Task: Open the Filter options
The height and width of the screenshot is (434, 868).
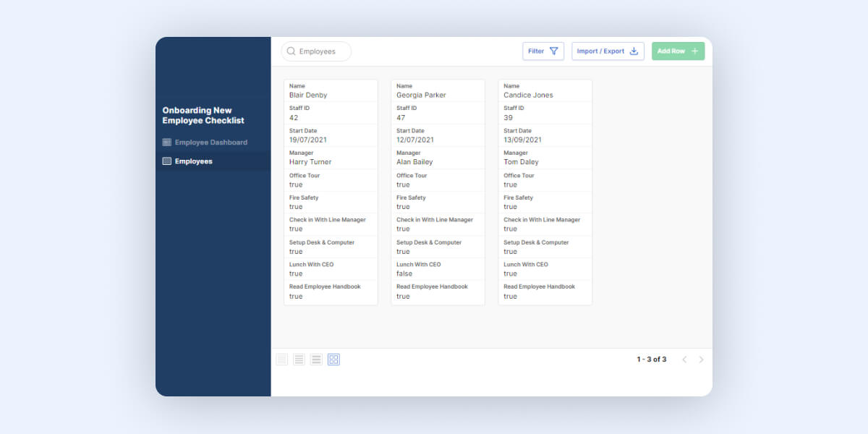Action: pos(543,51)
